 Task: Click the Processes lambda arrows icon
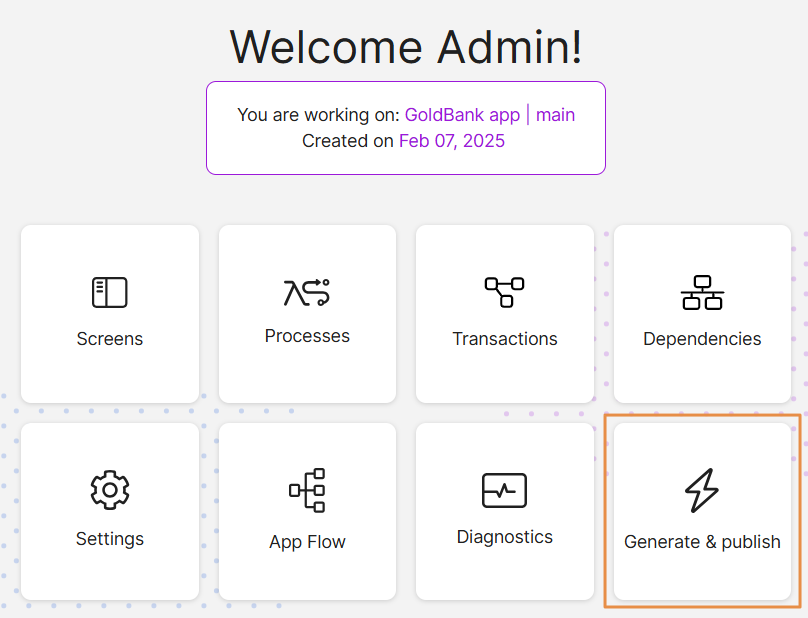307,291
